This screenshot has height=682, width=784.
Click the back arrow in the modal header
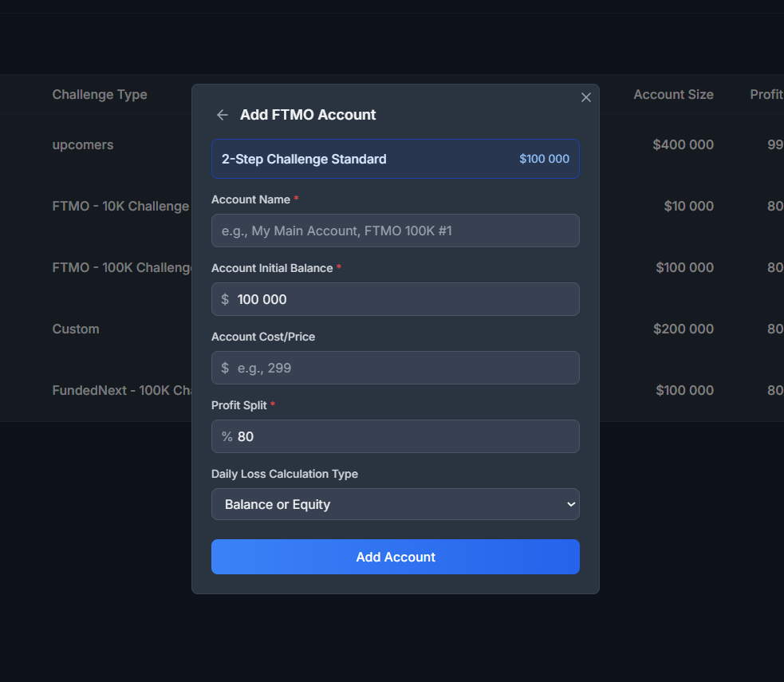point(222,115)
